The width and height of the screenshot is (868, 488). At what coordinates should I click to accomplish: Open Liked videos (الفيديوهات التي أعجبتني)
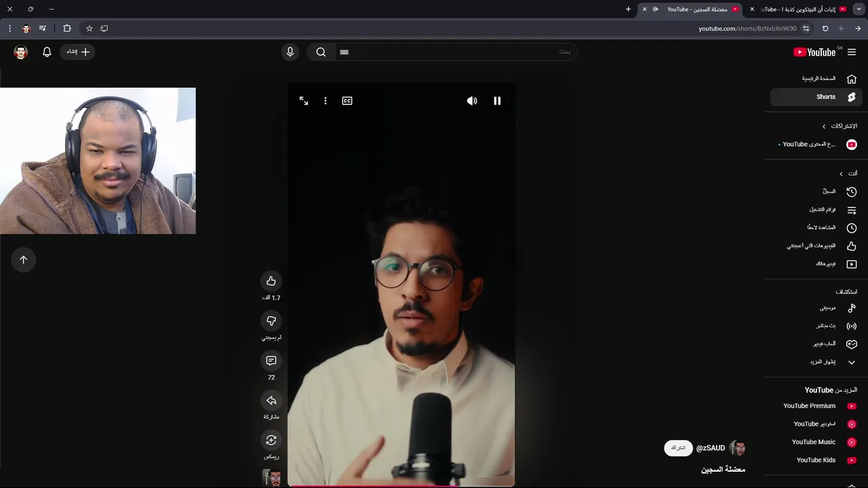click(816, 246)
